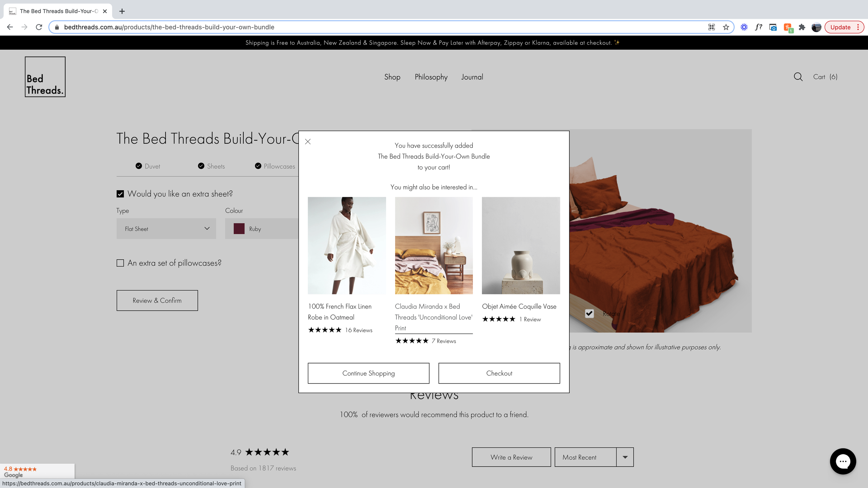The image size is (868, 488).
Task: Uncheck the extra sheet checkbox
Action: pyautogui.click(x=120, y=194)
